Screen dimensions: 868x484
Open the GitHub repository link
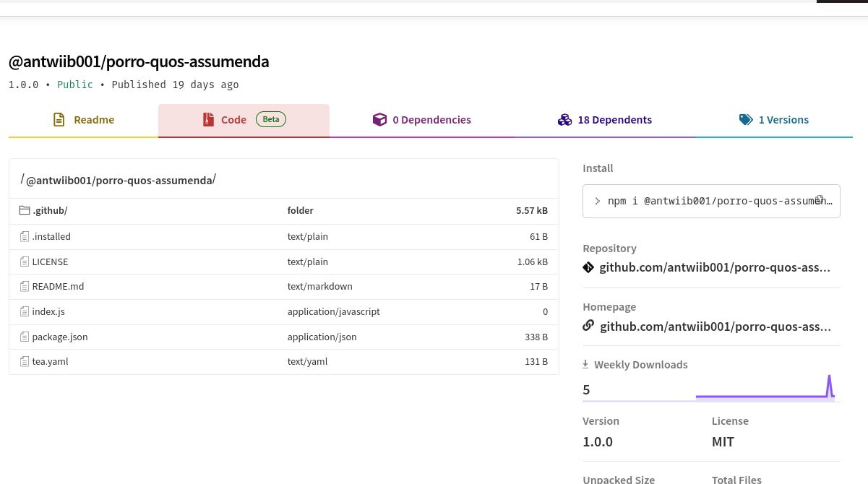click(x=715, y=268)
